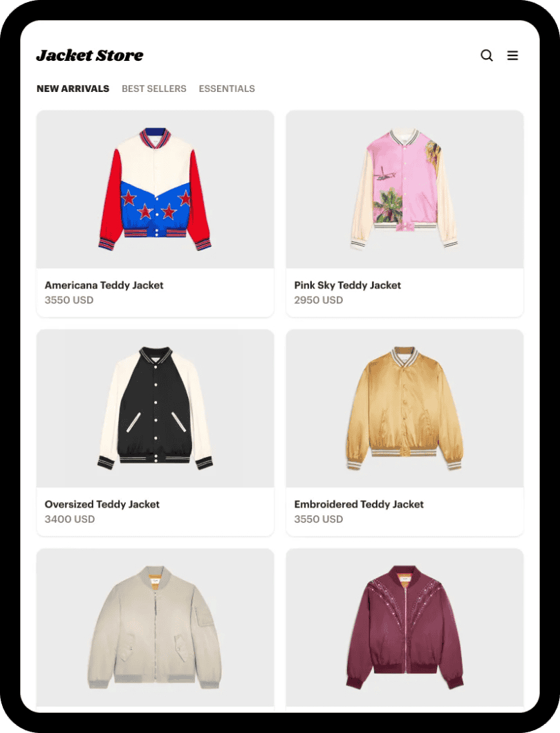Click the Embroidered Teddy Jacket title

click(x=359, y=504)
